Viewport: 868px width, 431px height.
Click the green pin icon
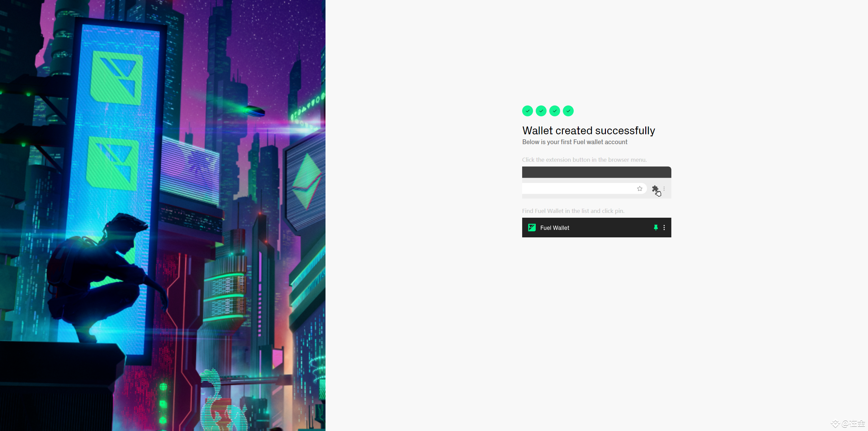tap(655, 228)
